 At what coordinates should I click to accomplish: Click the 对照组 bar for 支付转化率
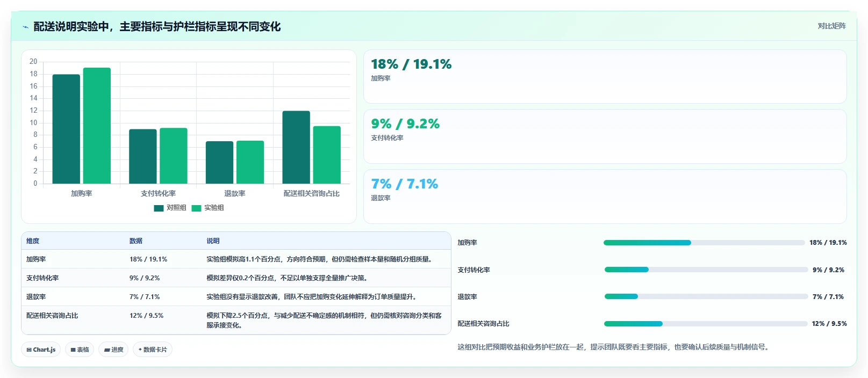143,156
